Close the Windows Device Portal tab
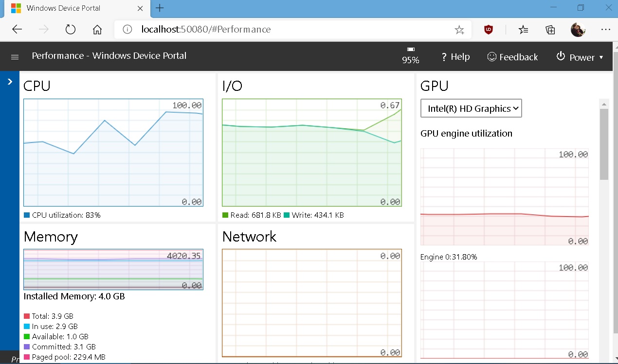The width and height of the screenshot is (618, 364). (140, 8)
